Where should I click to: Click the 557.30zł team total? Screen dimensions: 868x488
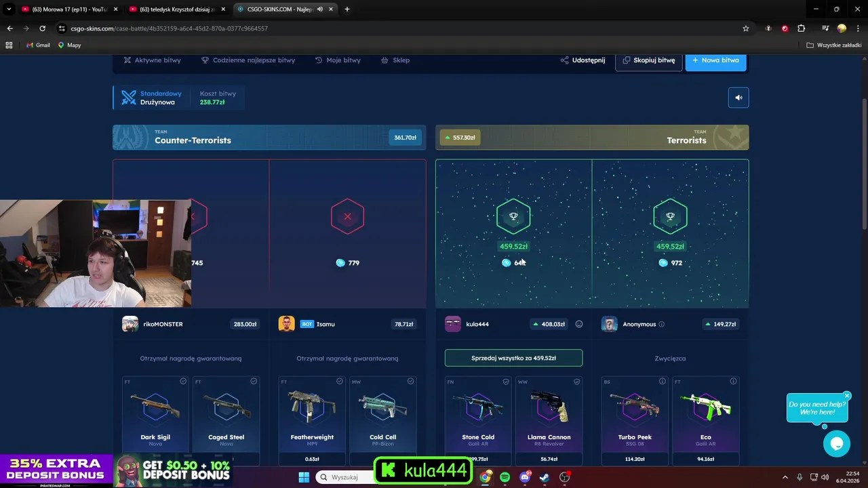tap(459, 138)
